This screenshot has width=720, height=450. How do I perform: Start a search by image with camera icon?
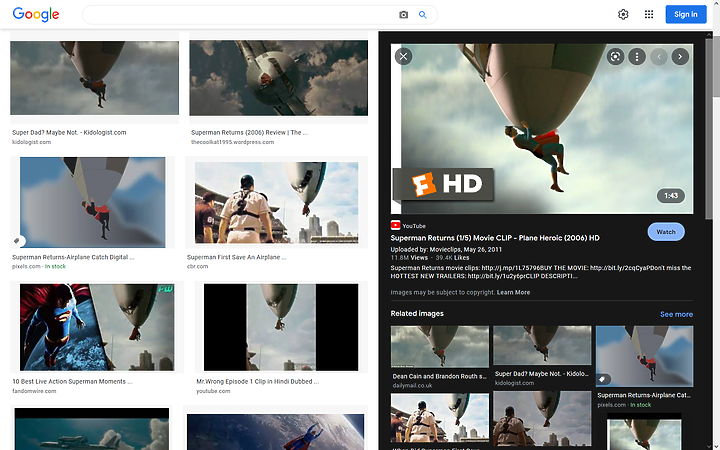(403, 15)
